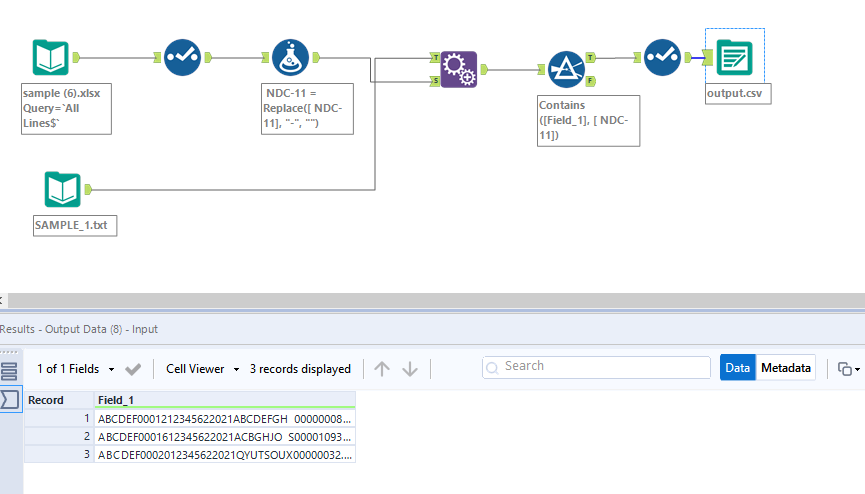Click the canvas horizontal scrollbar track
Image resolution: width=865 pixels, height=494 pixels.
click(436, 300)
